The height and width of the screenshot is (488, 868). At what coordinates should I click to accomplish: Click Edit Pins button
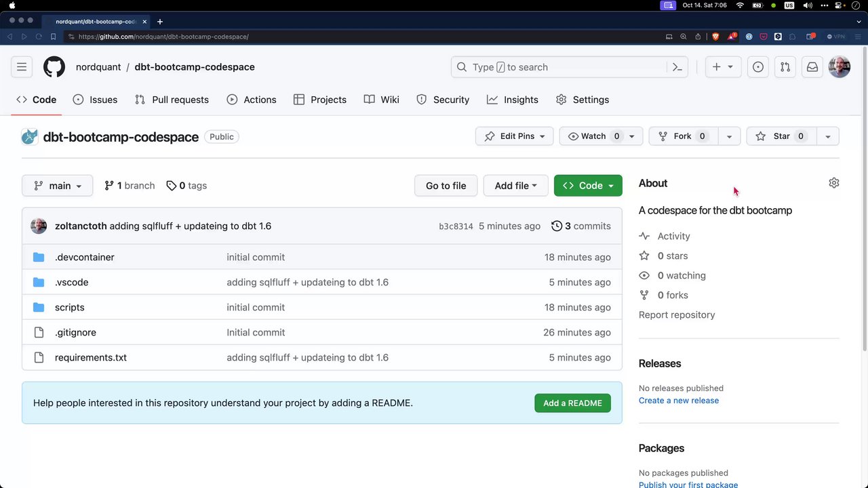click(x=515, y=136)
